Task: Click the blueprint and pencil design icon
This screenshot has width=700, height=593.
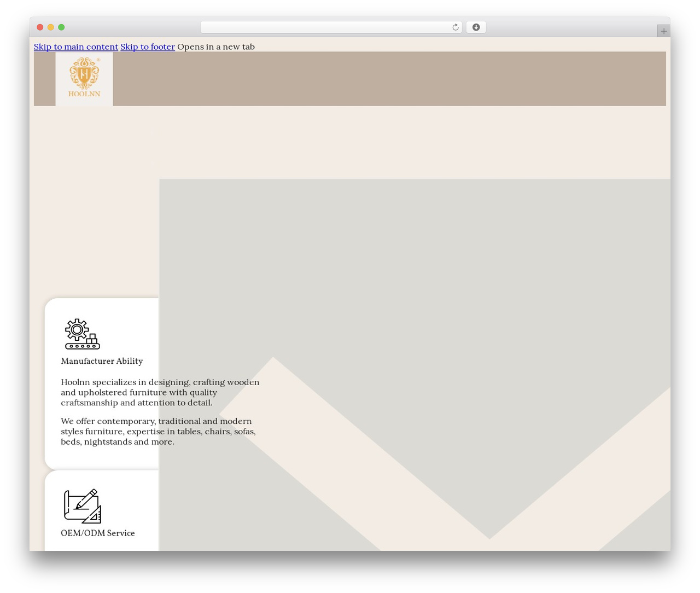Action: point(83,506)
